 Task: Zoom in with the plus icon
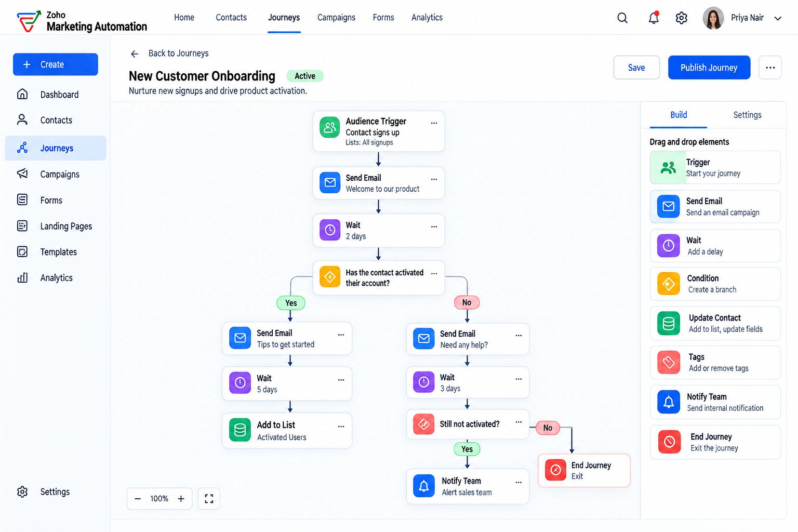[x=181, y=499]
